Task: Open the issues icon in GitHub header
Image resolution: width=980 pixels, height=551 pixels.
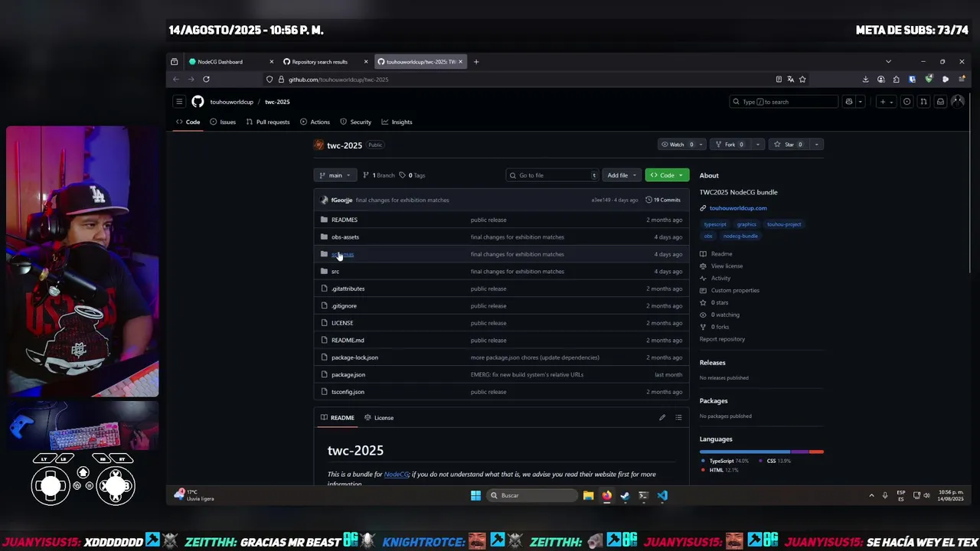Action: pos(906,102)
